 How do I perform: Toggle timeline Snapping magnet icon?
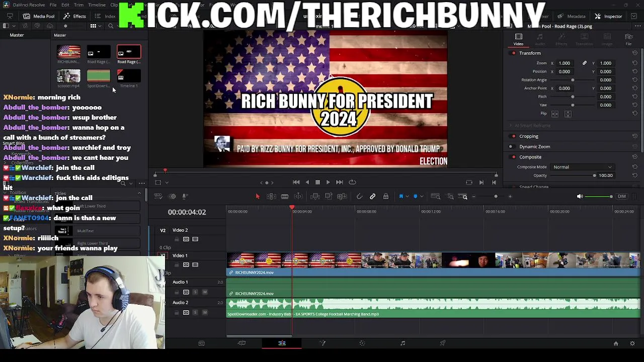(359, 197)
